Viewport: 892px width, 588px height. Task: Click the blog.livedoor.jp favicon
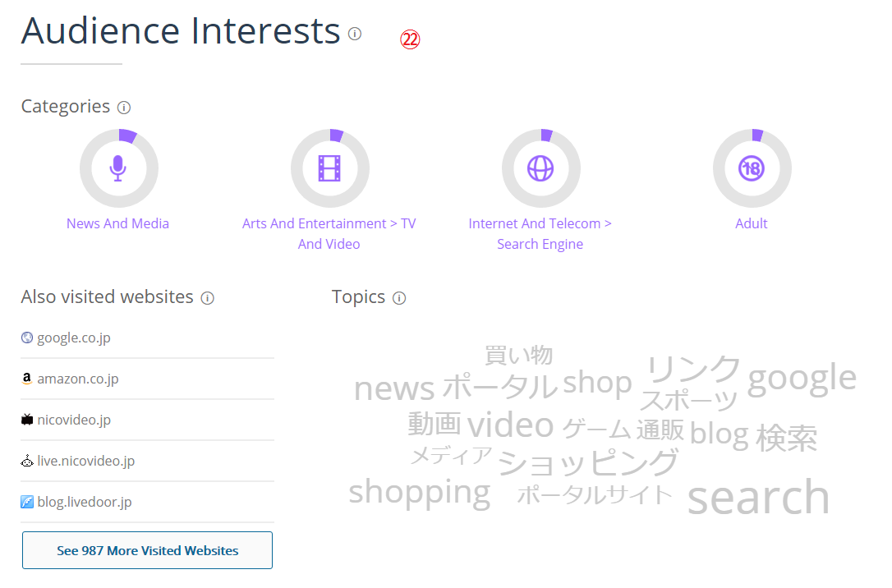pyautogui.click(x=27, y=502)
